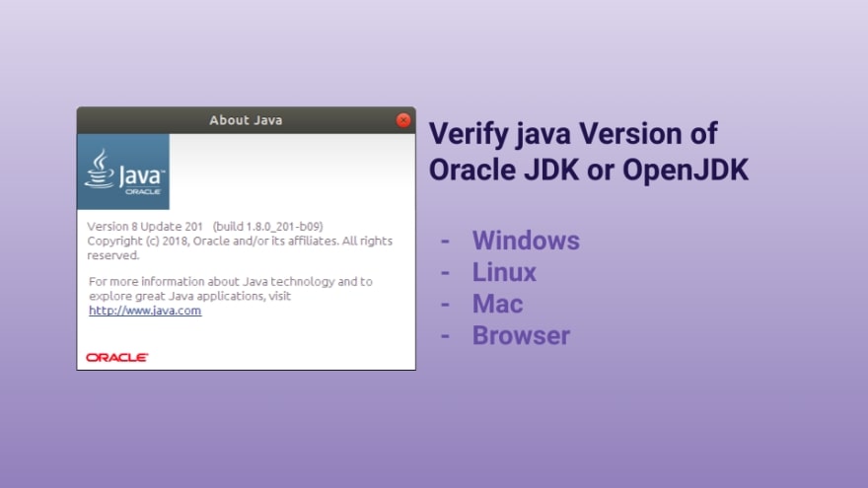868x488 pixels.
Task: Click the 'Copyright (c) 2018, Oracle' line
Action: 240,241
